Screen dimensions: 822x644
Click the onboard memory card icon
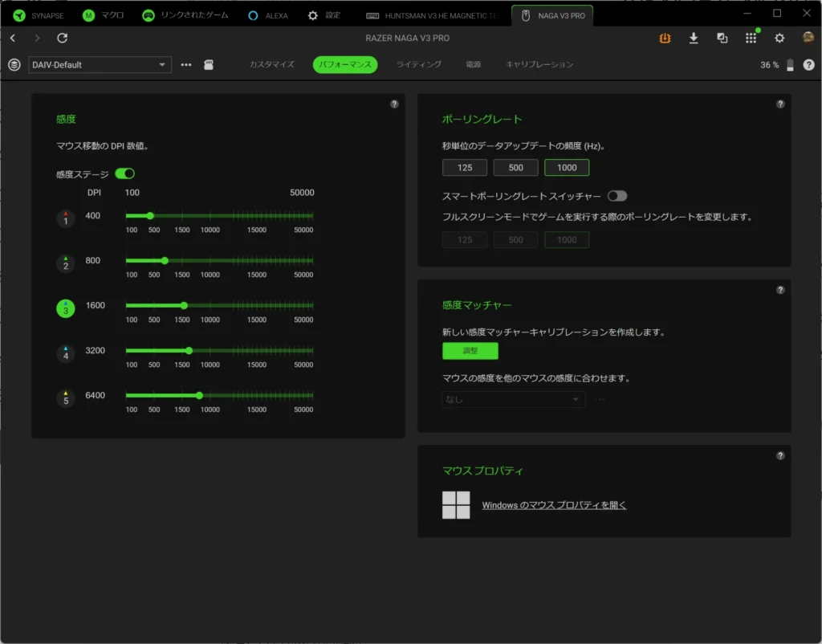pos(209,64)
